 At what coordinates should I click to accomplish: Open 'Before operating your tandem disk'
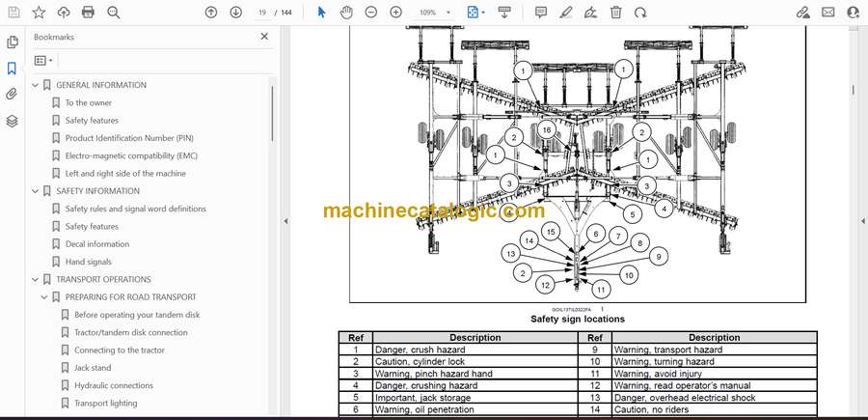pos(137,315)
